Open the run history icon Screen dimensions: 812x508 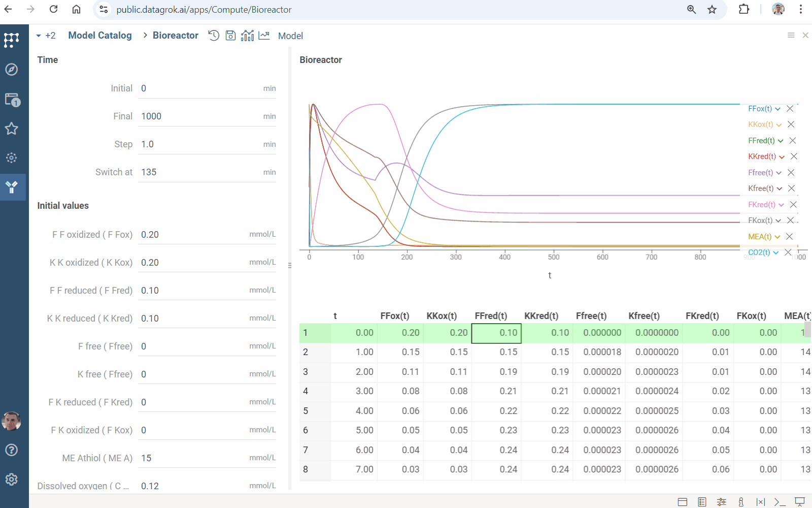pyautogui.click(x=214, y=36)
